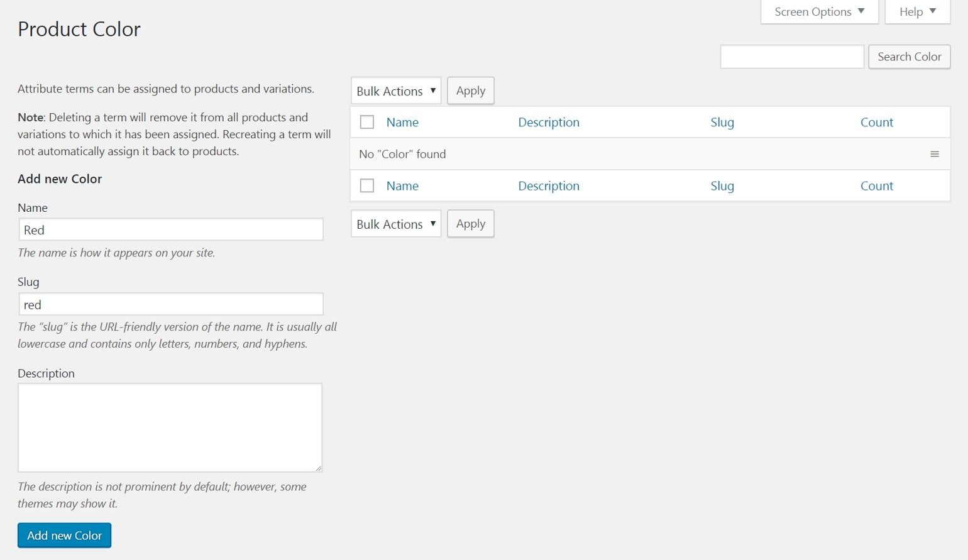Viewport: 968px width, 560px height.
Task: Sort the table by Count
Action: click(x=877, y=122)
